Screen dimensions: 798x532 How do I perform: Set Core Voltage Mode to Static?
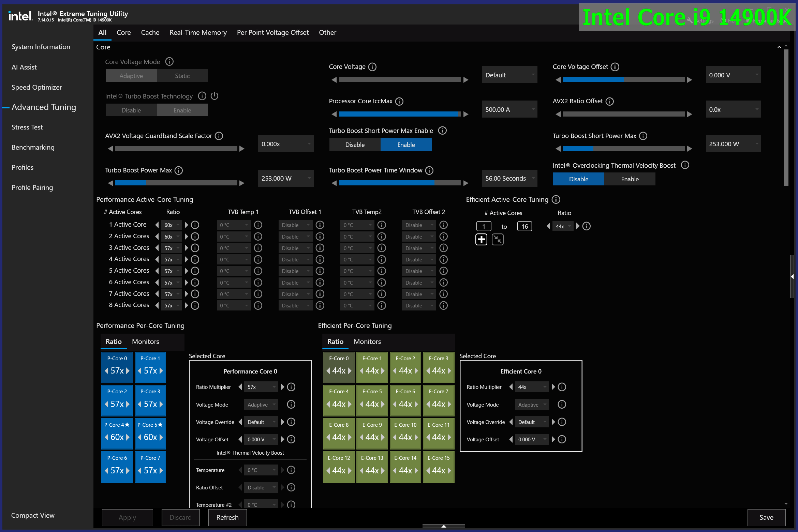point(182,76)
